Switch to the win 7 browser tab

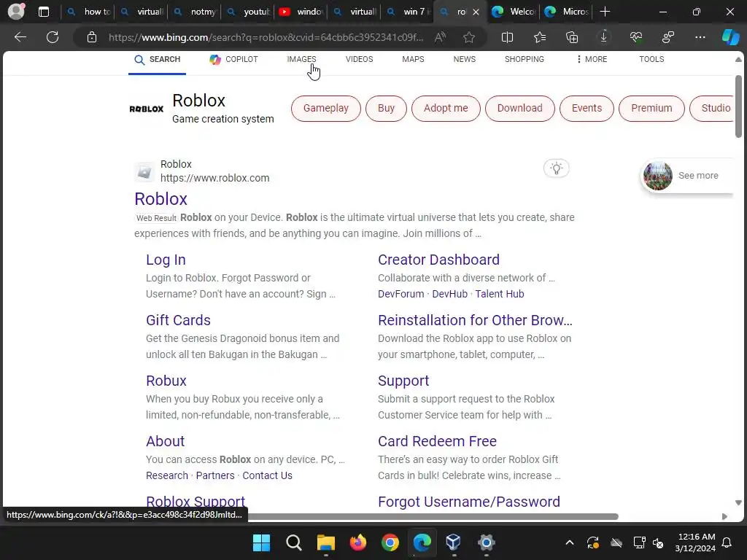click(x=409, y=12)
